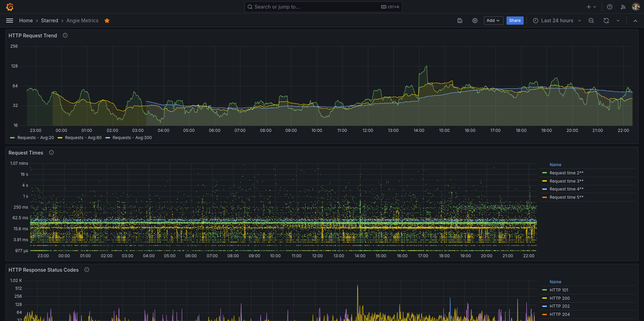Focus the Search or jump to field
644x321 pixels.
pos(315,7)
